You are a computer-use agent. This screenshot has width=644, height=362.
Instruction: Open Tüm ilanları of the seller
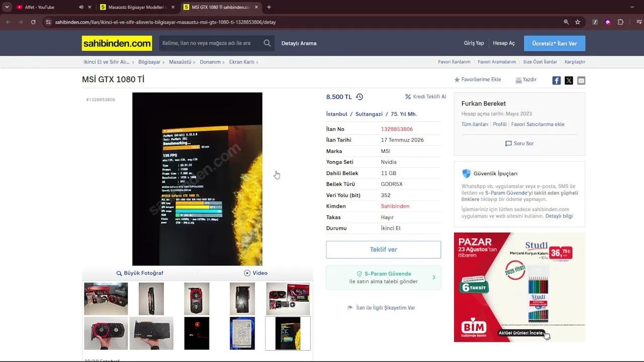coord(475,124)
